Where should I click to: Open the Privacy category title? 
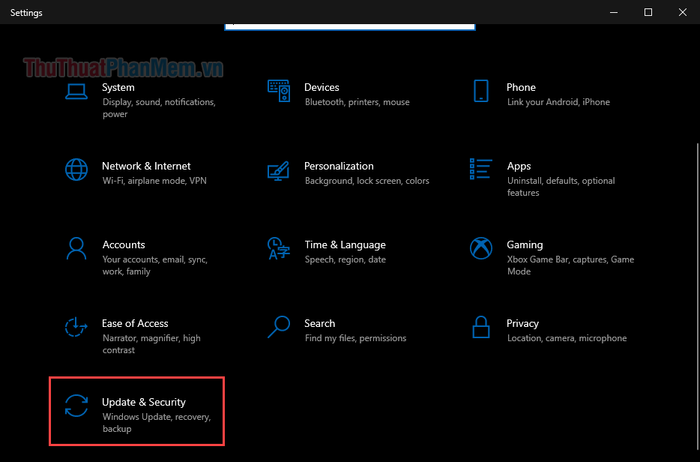click(x=522, y=324)
